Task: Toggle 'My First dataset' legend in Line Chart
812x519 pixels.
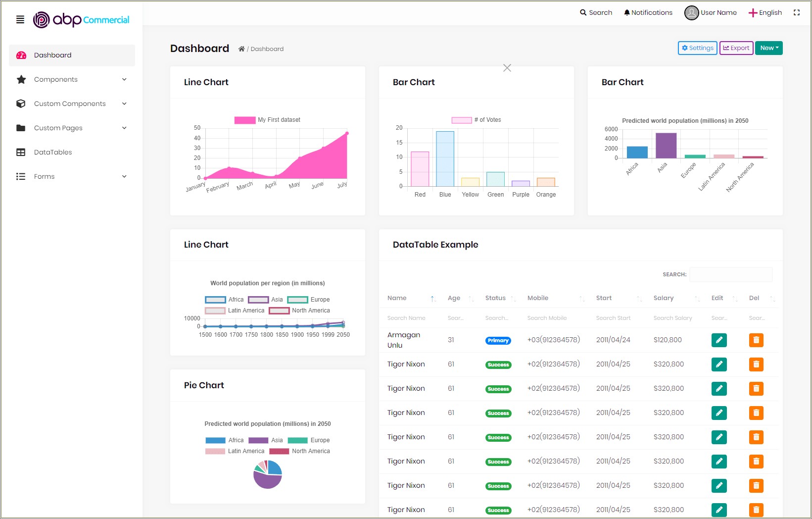Action: coord(267,120)
